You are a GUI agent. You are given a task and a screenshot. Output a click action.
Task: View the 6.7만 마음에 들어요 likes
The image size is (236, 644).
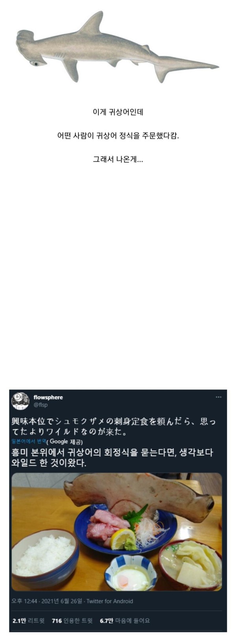tap(125, 621)
